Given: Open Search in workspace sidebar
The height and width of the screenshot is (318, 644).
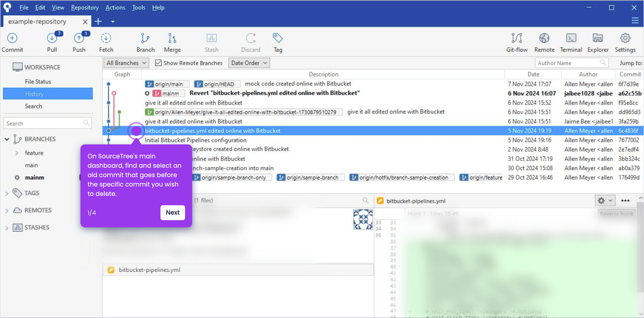Looking at the screenshot, I should 33,106.
